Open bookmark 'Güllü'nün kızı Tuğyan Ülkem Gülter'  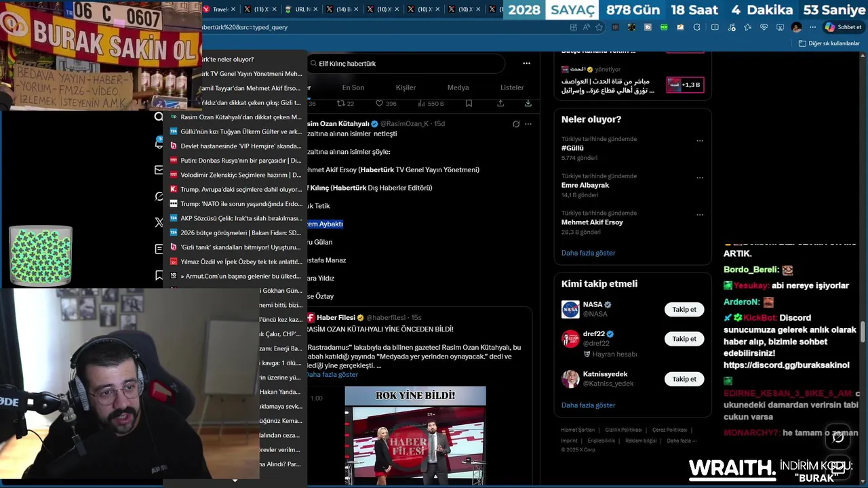point(236,131)
